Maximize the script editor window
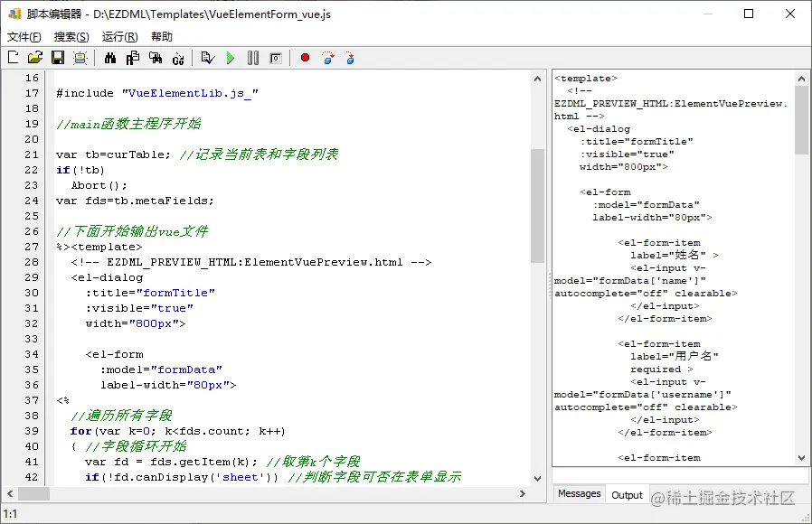 point(749,14)
